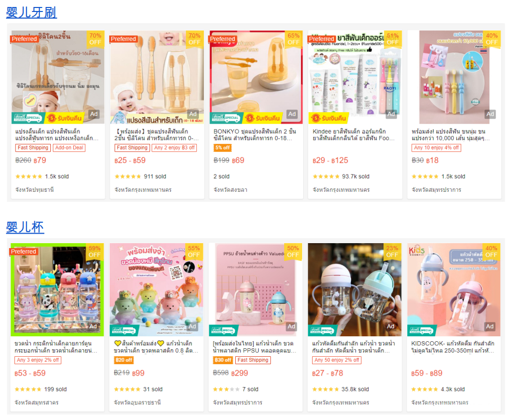
Task: Open the 婴儿牙刷 category link
Action: click(x=31, y=12)
